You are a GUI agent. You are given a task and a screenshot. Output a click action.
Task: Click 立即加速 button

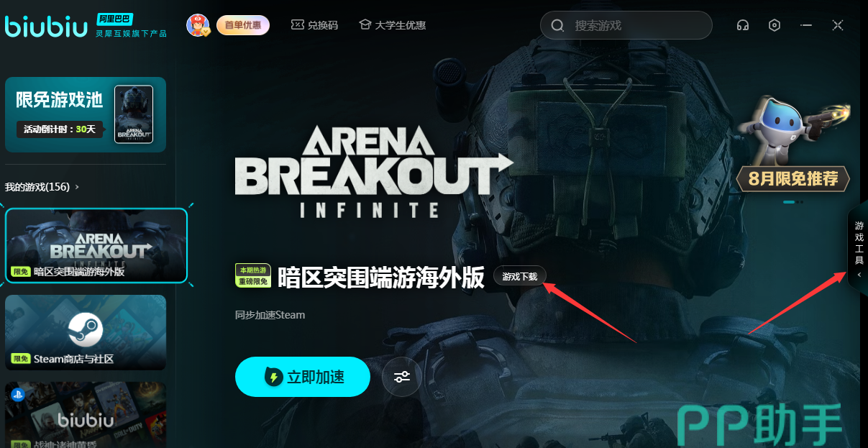pyautogui.click(x=303, y=376)
